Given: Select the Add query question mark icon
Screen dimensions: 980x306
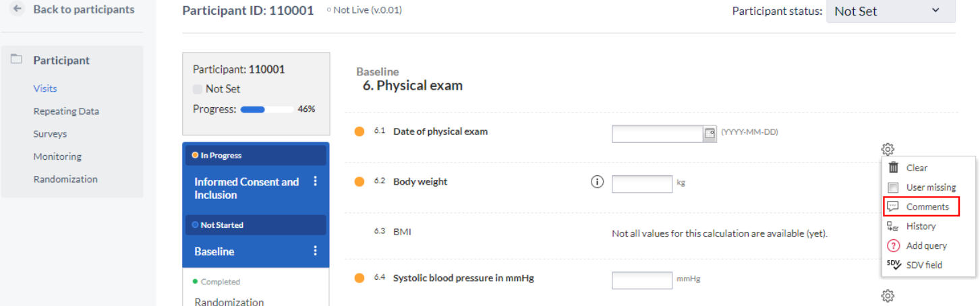Looking at the screenshot, I should point(894,245).
